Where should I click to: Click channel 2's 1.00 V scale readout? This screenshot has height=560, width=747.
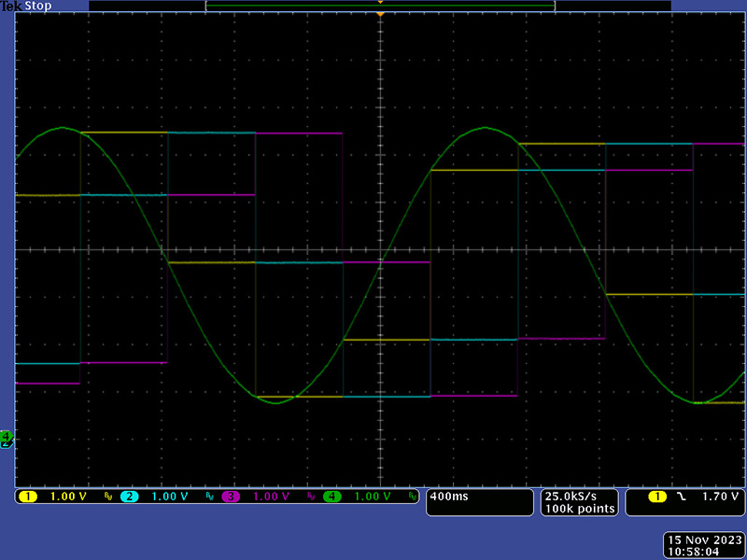[x=170, y=497]
